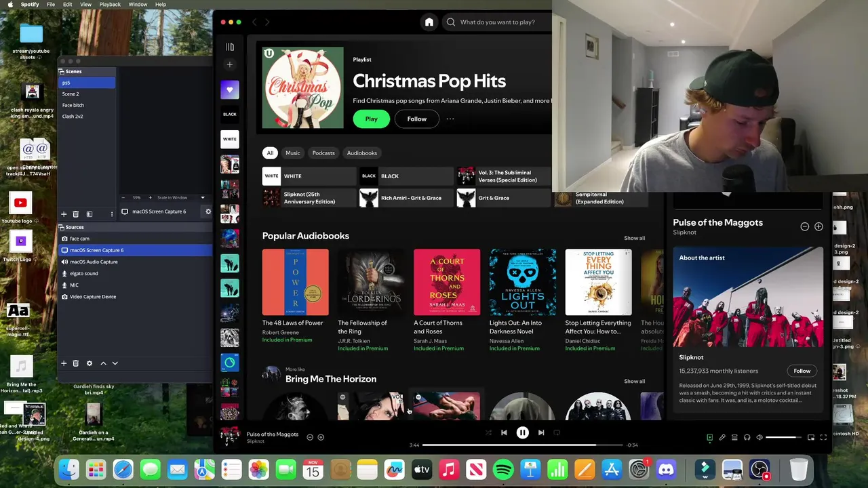The width and height of the screenshot is (868, 488).
Task: Select the Audiobooks filter chip
Action: (362, 153)
